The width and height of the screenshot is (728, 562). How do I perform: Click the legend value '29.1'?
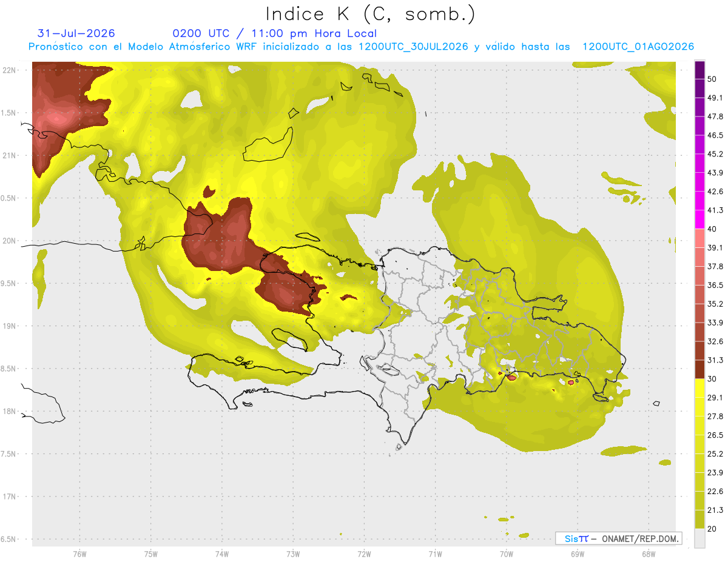point(715,398)
